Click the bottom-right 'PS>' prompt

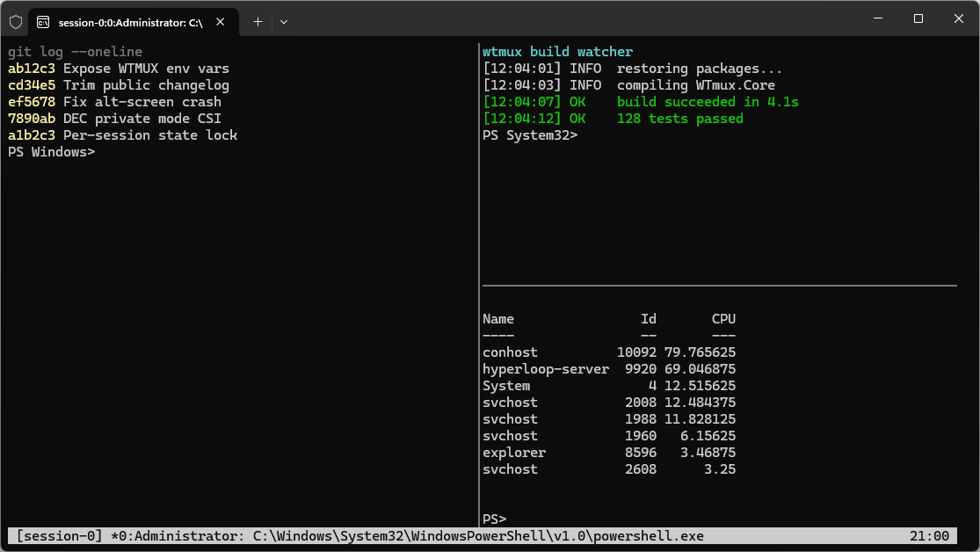494,519
